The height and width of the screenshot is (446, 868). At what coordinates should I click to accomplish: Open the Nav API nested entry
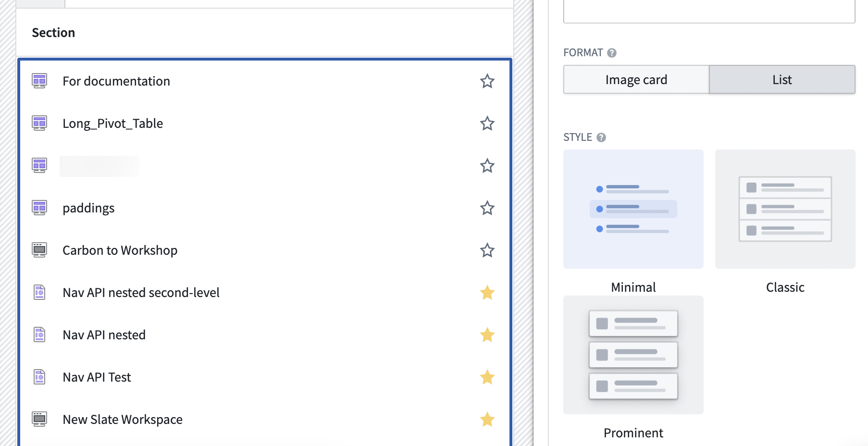(104, 335)
